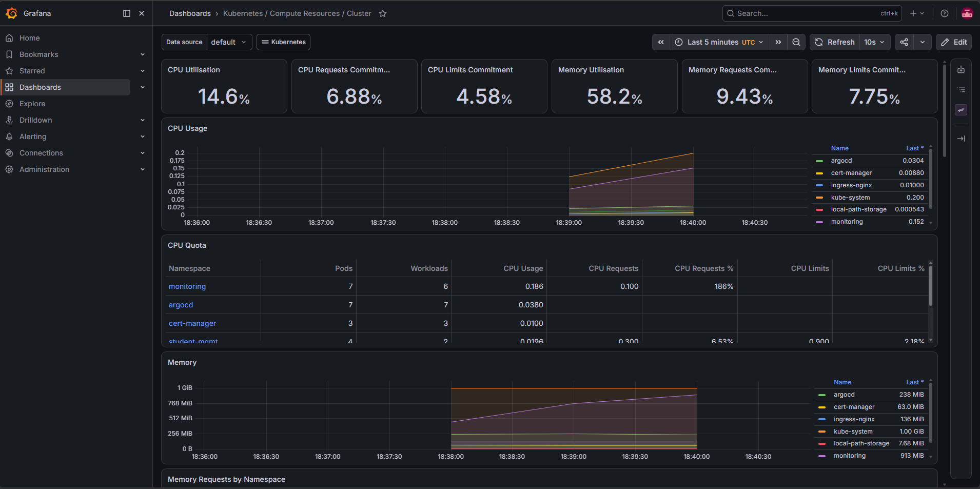Go to Home in the sidebar
This screenshot has width=980, height=489.
[29, 38]
